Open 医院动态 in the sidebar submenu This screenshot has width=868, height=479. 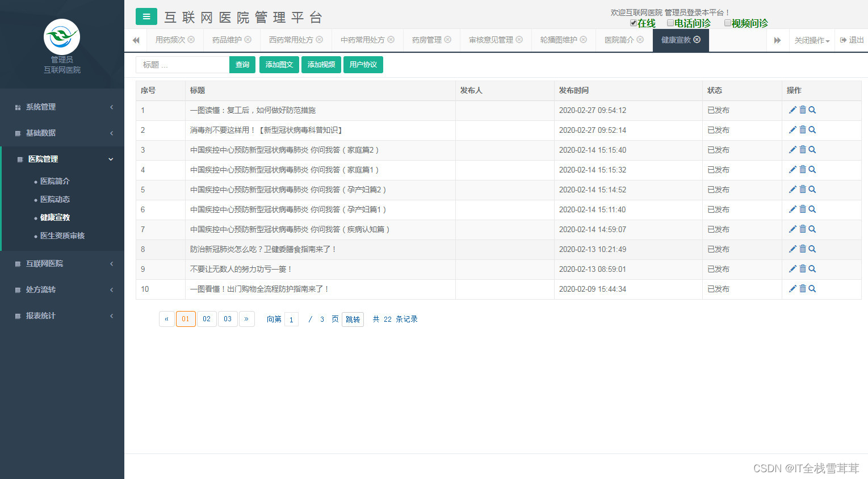[x=55, y=199]
